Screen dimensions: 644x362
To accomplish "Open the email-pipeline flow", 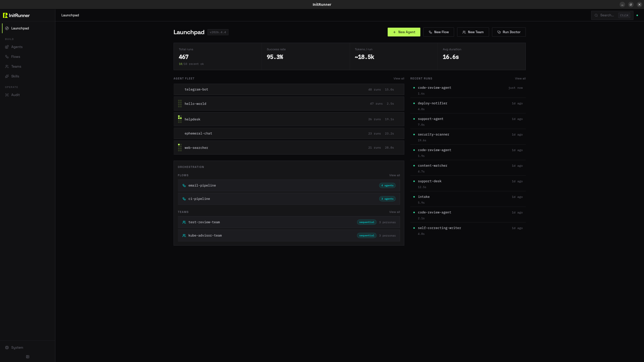I will 289,186.
